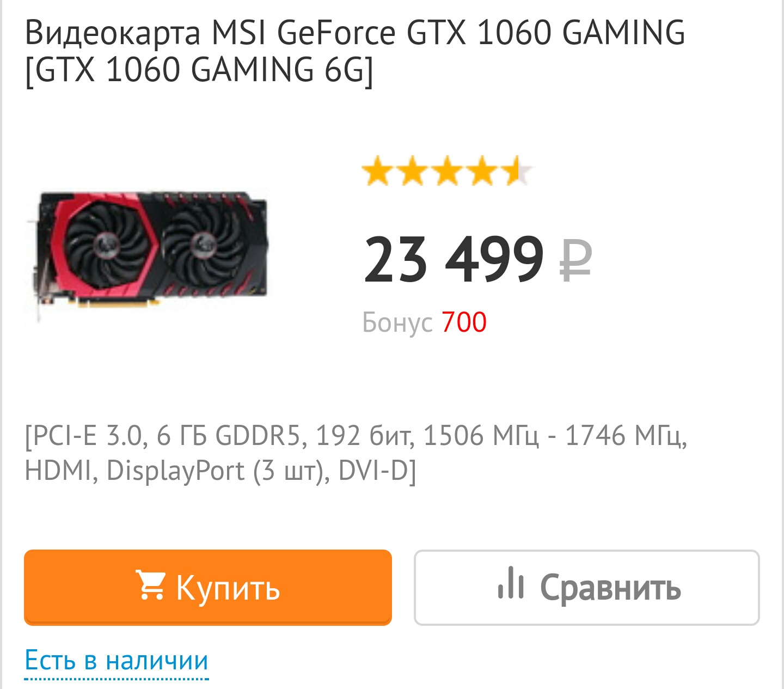Select the half-filled fifth rating star
Screen dimensions: 784x689
tap(516, 171)
